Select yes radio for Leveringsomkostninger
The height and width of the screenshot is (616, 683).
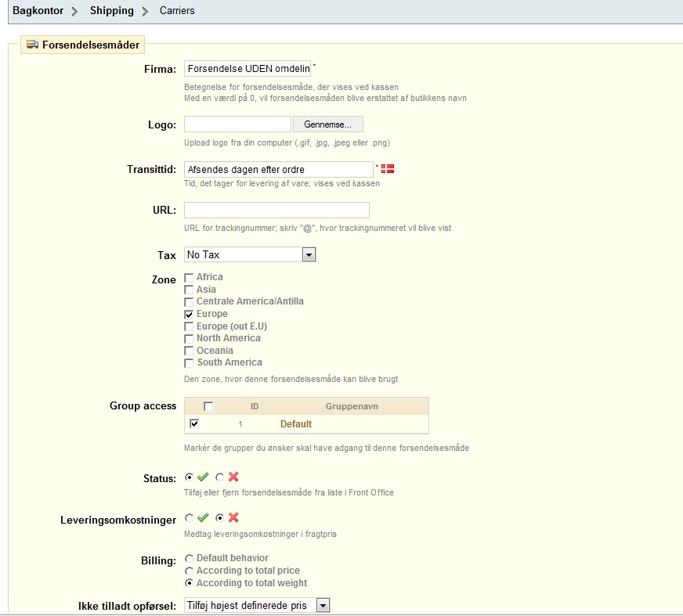[189, 518]
